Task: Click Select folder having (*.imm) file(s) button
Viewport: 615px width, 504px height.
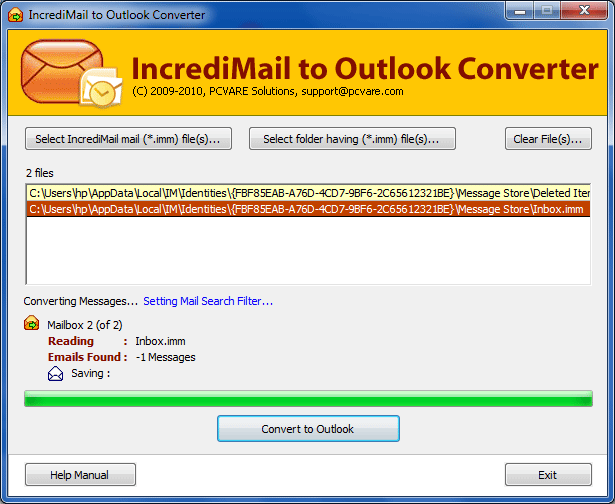Action: pyautogui.click(x=352, y=138)
